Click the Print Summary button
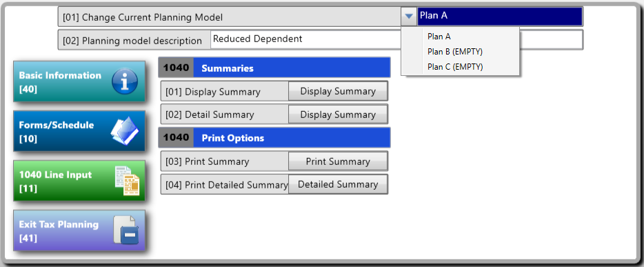This screenshot has height=267, width=644. pos(338,161)
